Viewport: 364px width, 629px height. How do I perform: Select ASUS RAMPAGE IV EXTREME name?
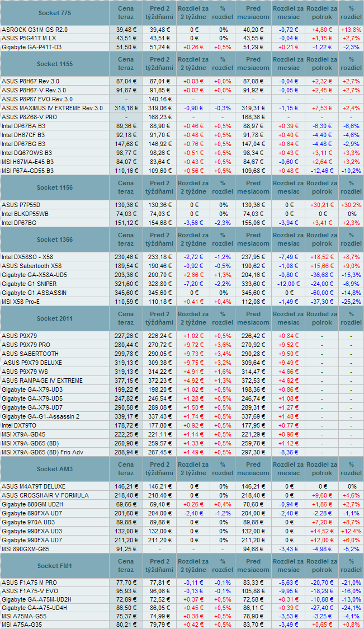coord(42,381)
